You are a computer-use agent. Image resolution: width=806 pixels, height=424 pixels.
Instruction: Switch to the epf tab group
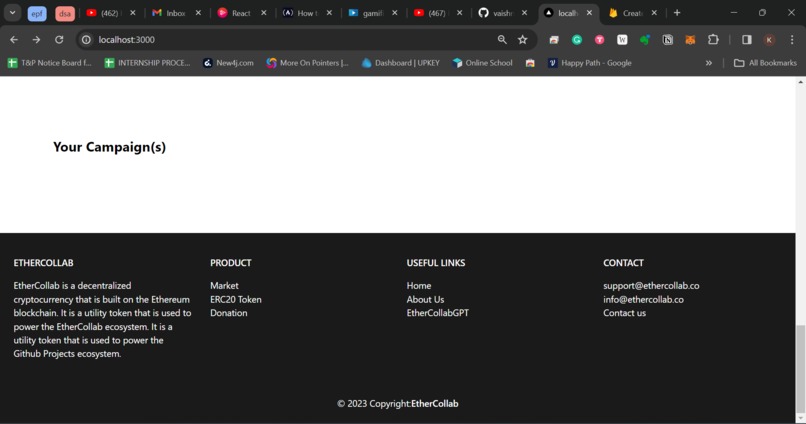pos(37,13)
